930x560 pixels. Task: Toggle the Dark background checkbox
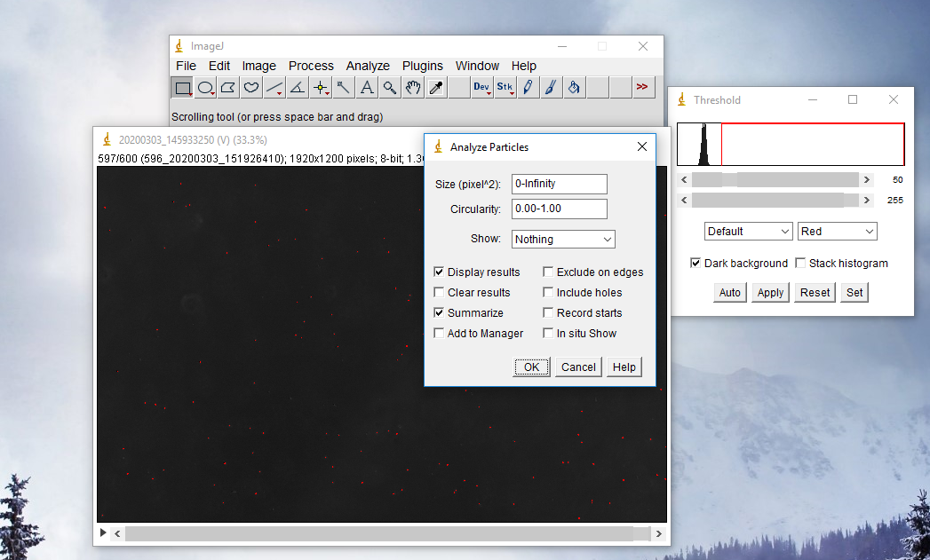click(x=696, y=264)
